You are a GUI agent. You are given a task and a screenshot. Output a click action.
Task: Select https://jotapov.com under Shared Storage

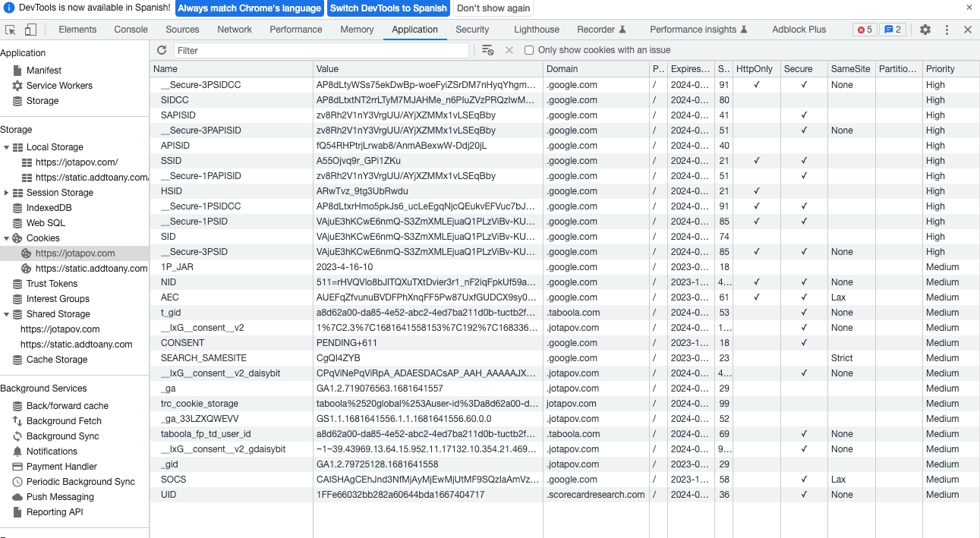60,329
